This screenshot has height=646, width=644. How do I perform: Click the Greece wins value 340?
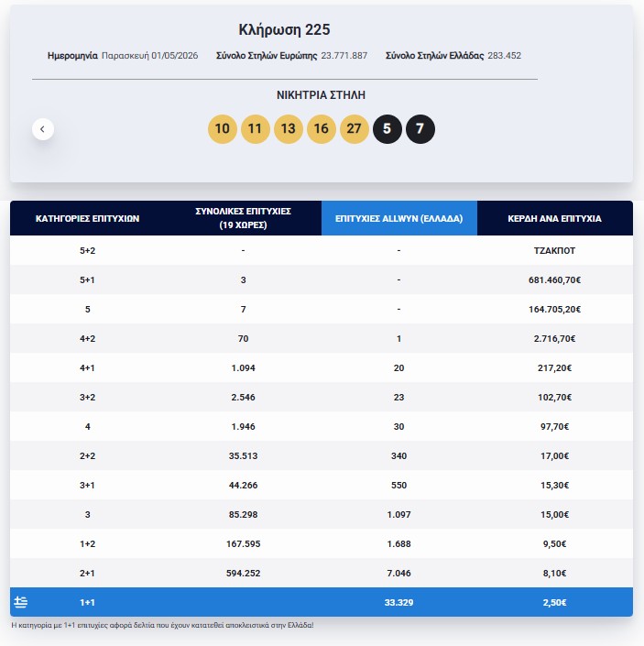pos(399,455)
